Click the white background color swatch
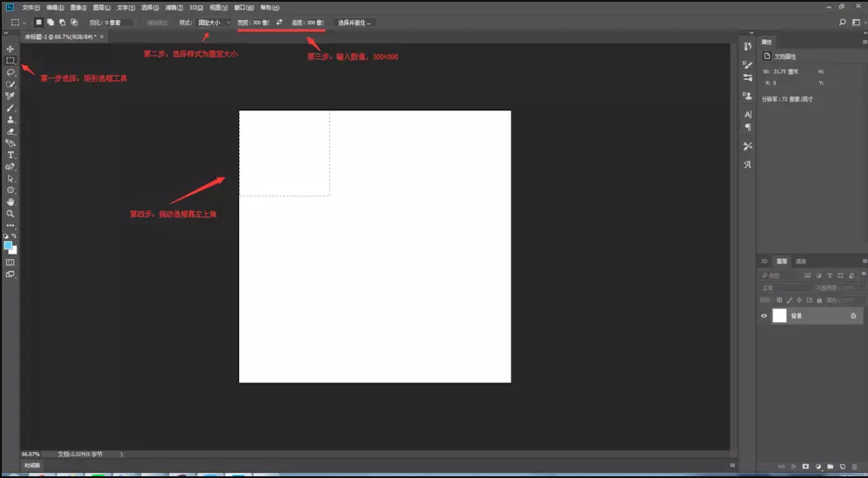868x478 pixels. pyautogui.click(x=14, y=251)
